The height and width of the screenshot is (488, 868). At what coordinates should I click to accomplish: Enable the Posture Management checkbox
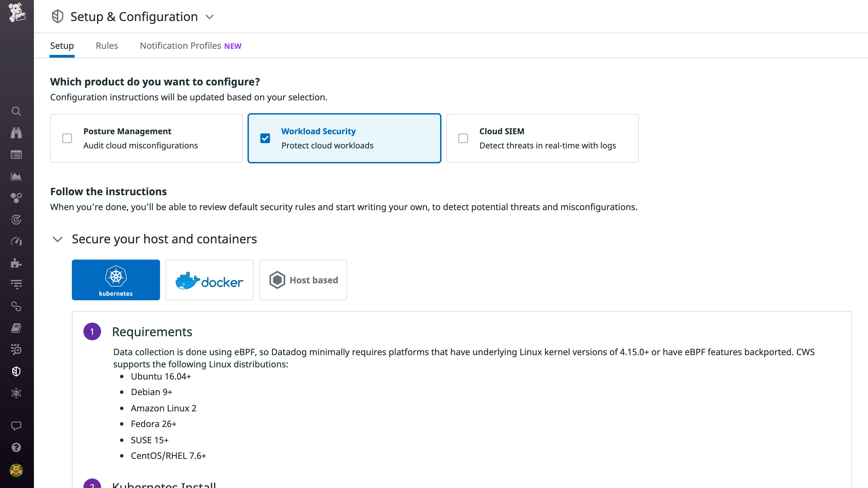pyautogui.click(x=67, y=138)
